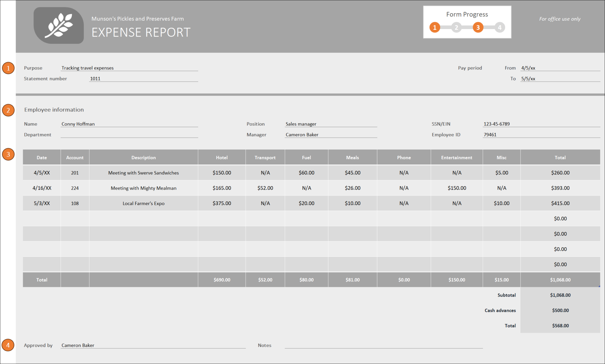
Task: Click the Pay period From date field
Action: (560, 68)
